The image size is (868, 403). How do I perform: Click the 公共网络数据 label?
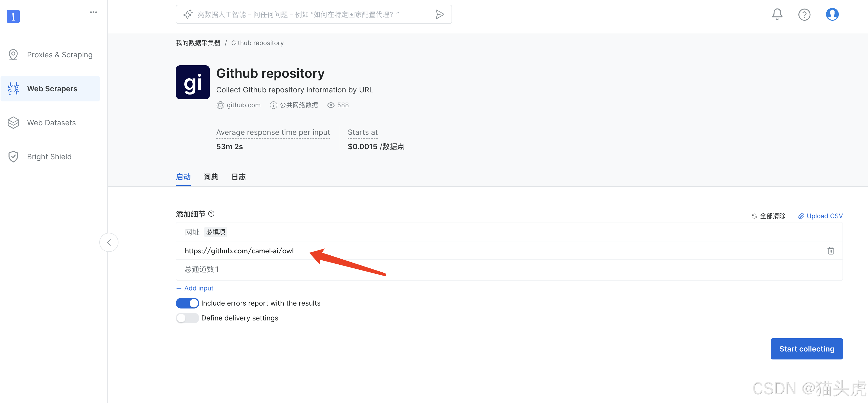(299, 105)
